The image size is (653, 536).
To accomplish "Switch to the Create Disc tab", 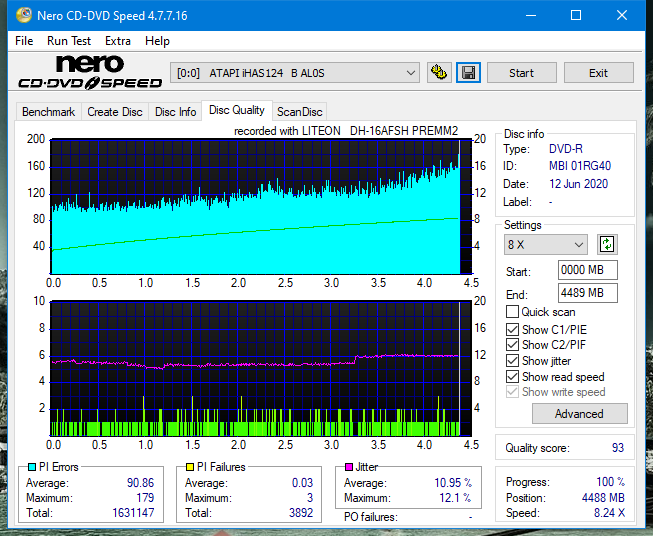I will 115,112.
